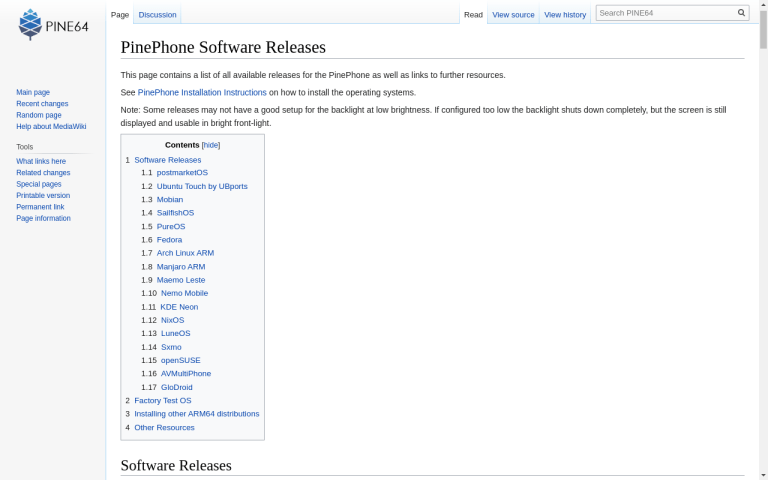
Task: Jump to openSUSE section
Action: coord(180,360)
